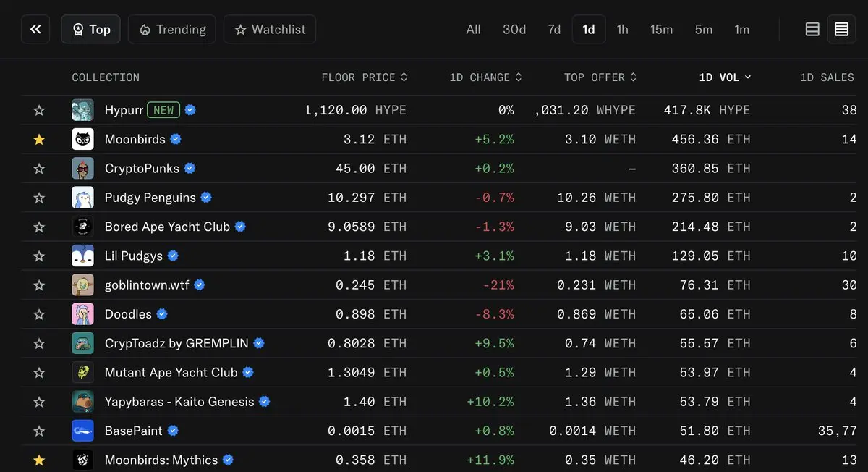Open CryptoPunks collection avatar
This screenshot has height=472, width=868.
tap(82, 169)
